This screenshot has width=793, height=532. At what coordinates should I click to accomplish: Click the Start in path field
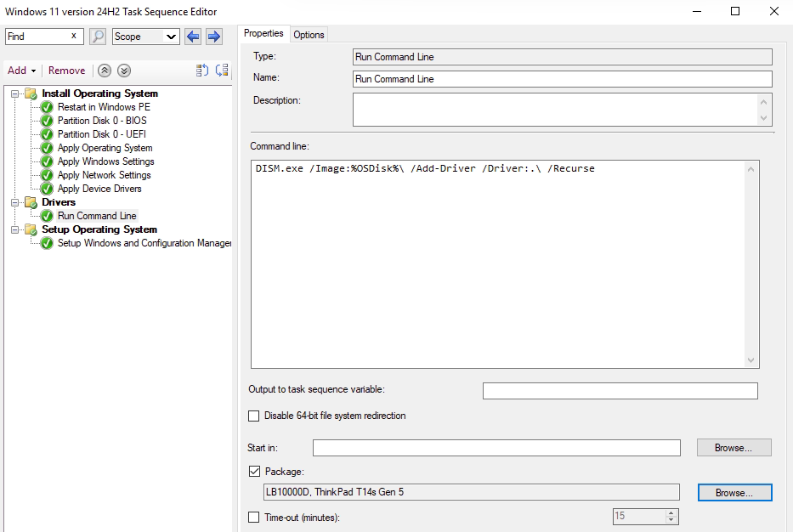[496, 448]
